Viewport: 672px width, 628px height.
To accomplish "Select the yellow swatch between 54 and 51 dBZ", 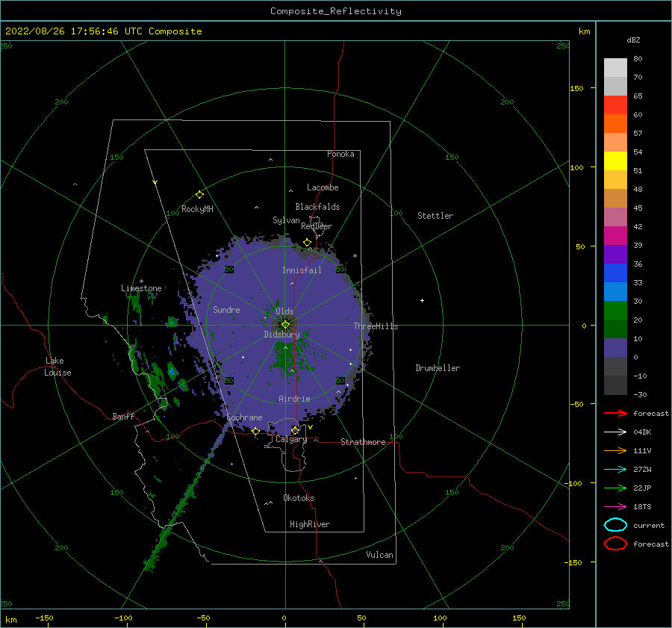I will pyautogui.click(x=615, y=161).
